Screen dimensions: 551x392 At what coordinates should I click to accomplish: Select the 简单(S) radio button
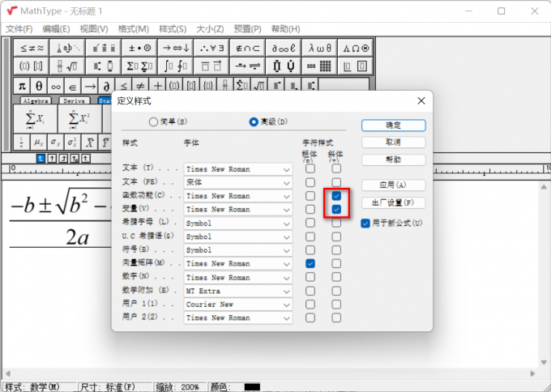pyautogui.click(x=153, y=121)
